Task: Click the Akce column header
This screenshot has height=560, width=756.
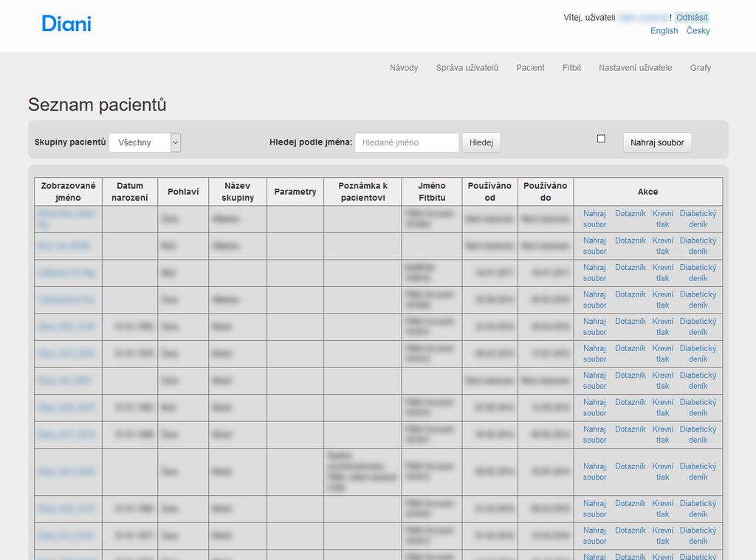Action: pyautogui.click(x=647, y=192)
